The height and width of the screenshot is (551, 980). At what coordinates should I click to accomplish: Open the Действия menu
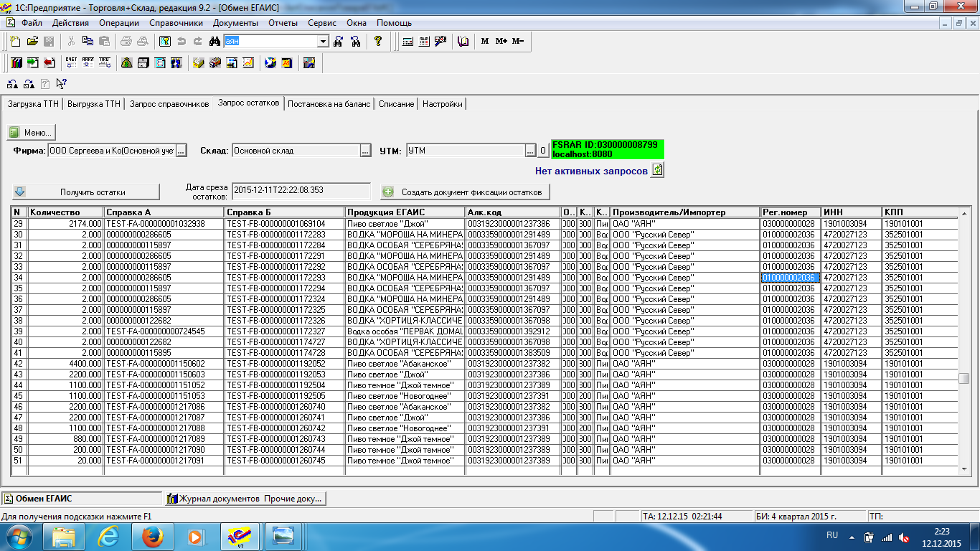coord(70,23)
